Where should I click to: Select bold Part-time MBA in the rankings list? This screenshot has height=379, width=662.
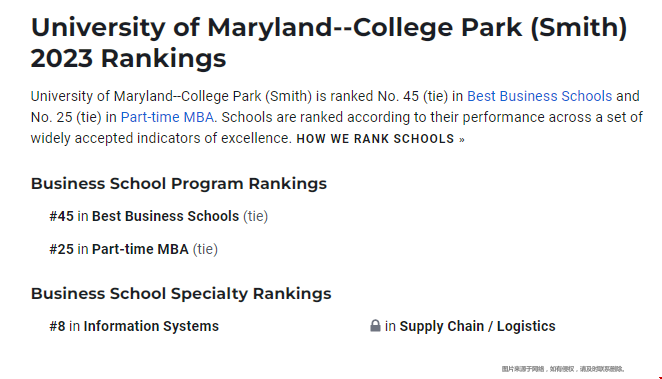[140, 249]
